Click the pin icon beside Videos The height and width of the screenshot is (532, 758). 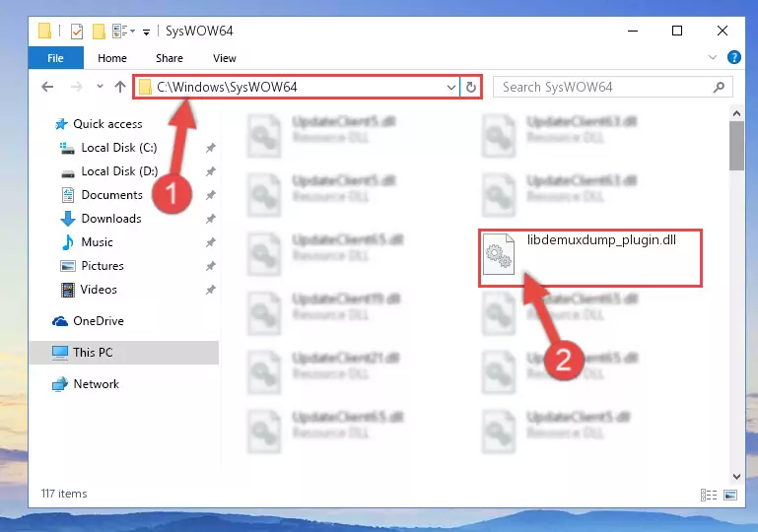(210, 290)
